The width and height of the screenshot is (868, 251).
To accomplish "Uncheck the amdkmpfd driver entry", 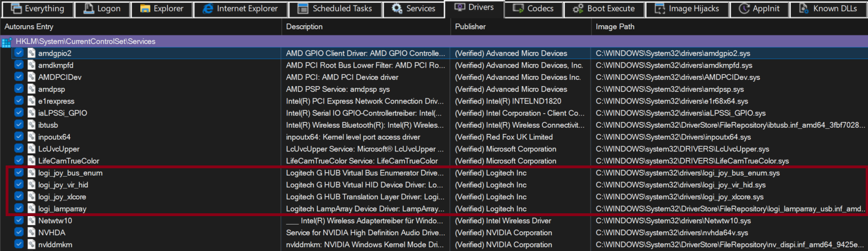I will coord(19,65).
